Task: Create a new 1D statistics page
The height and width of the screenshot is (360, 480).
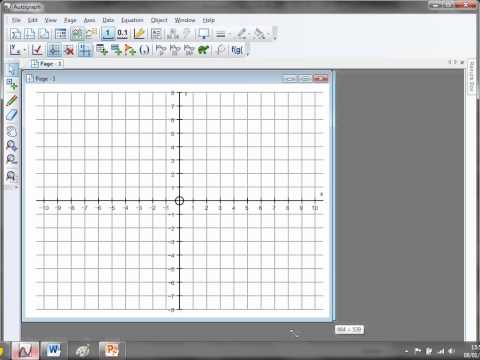Action: coord(15,34)
